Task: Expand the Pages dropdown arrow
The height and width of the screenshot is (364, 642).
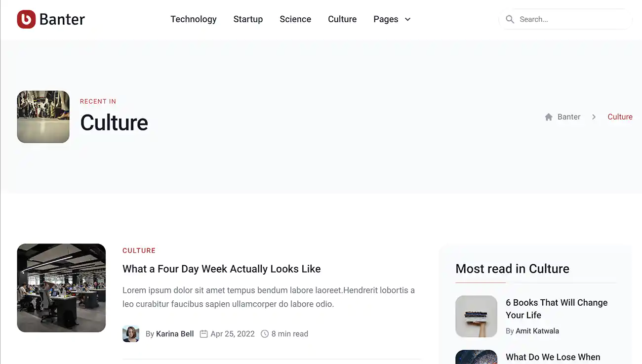Action: coord(407,19)
